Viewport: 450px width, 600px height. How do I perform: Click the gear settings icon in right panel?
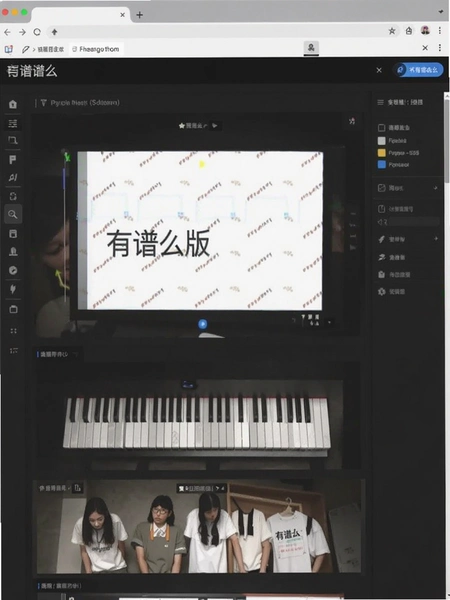pos(382,292)
